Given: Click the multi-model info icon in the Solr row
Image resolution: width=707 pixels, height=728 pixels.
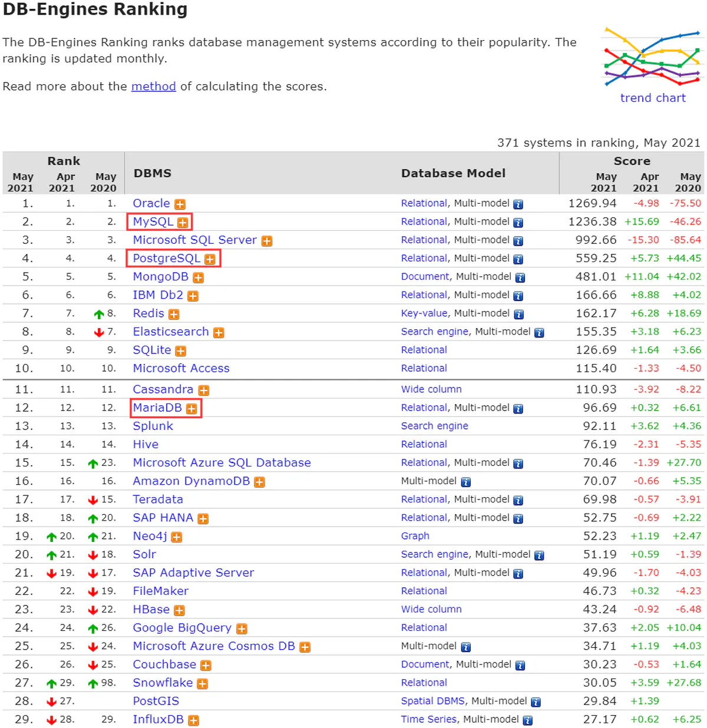Looking at the screenshot, I should pyautogui.click(x=539, y=555).
